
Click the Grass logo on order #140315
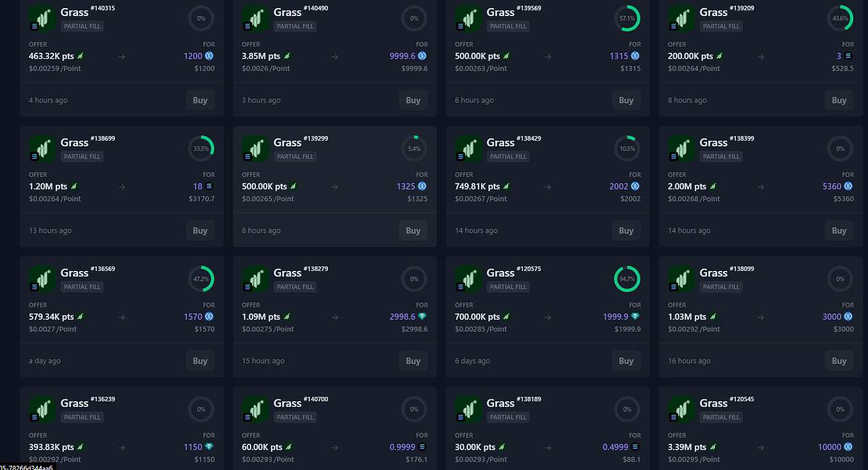coord(43,18)
